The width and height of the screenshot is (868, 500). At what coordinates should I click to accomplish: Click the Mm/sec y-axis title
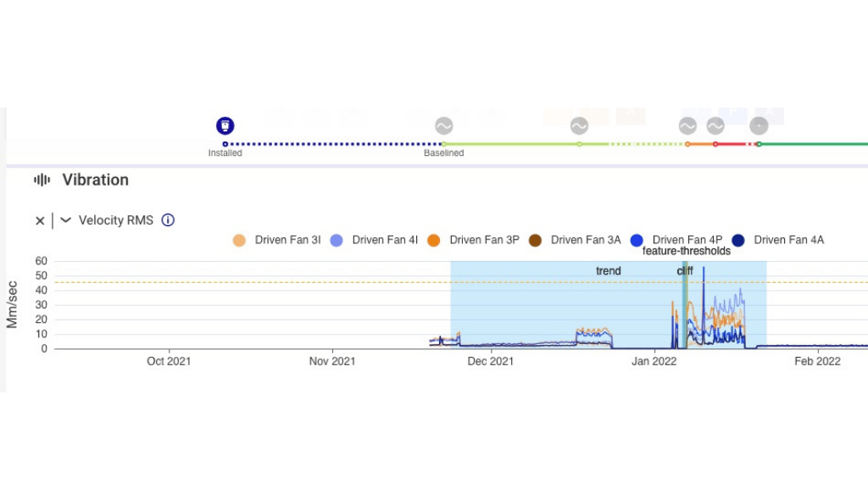point(12,304)
